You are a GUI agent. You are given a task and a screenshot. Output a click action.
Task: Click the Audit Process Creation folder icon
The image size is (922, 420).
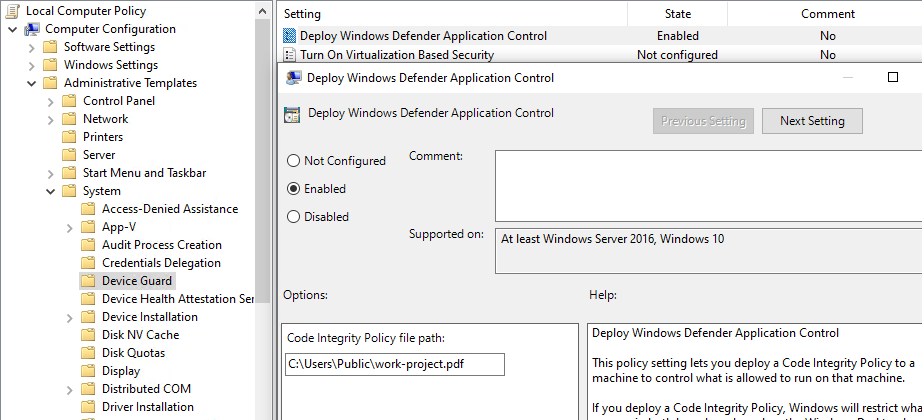click(x=88, y=245)
